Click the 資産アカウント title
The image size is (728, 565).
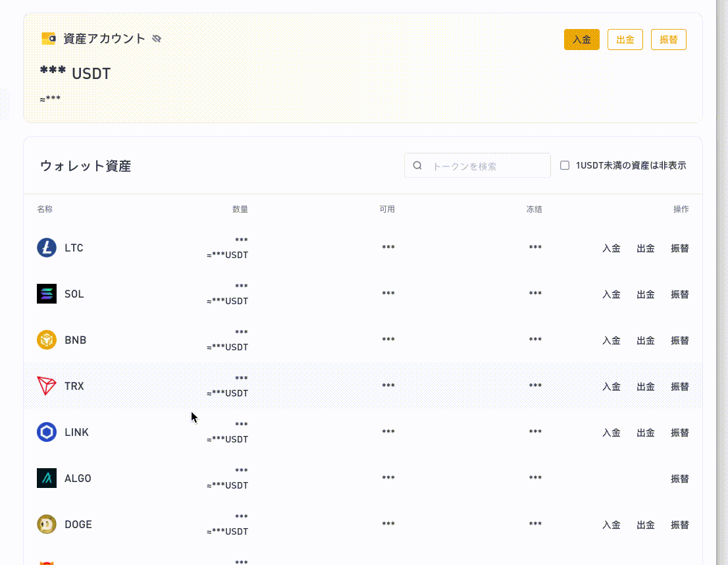[104, 39]
